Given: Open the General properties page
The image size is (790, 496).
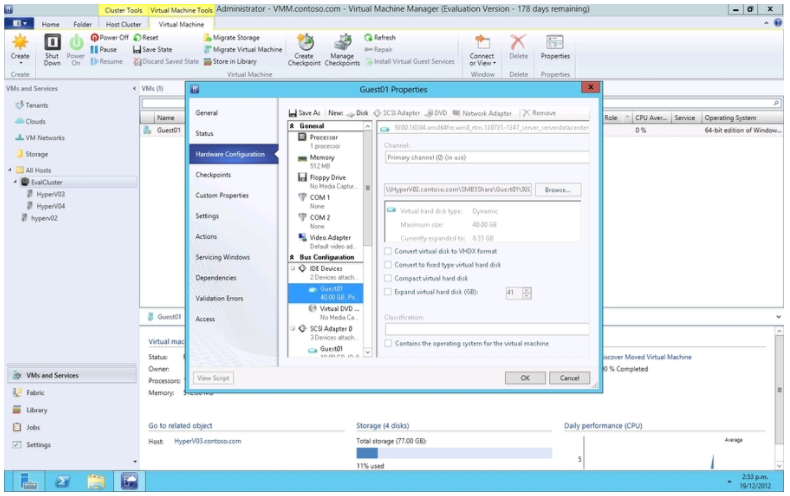Looking at the screenshot, I should (x=207, y=113).
